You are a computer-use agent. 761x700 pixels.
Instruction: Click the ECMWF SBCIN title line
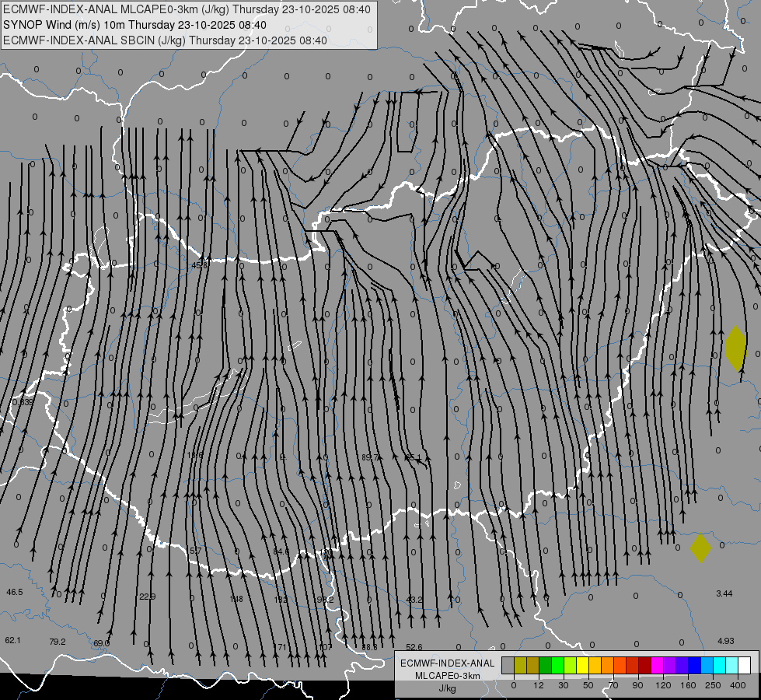[165, 40]
